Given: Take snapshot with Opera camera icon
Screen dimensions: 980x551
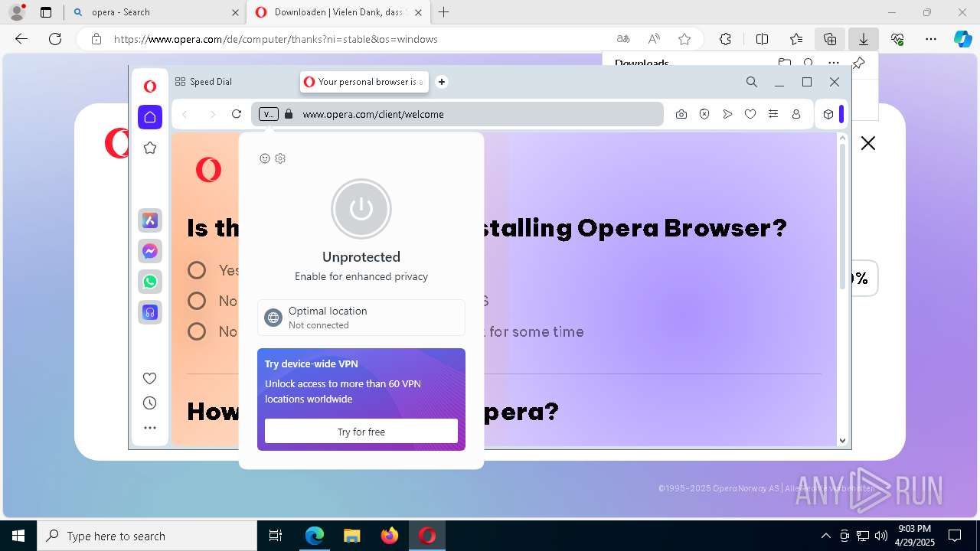Looking at the screenshot, I should 681,114.
